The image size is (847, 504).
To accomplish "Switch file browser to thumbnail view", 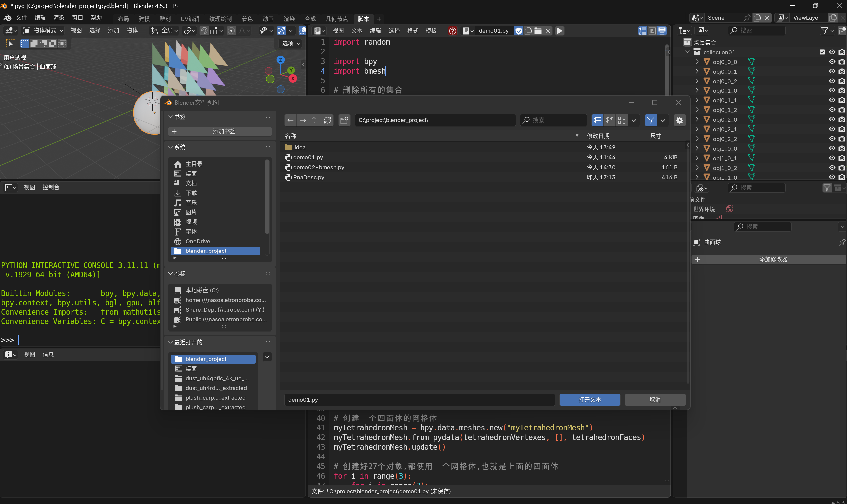I will 621,120.
